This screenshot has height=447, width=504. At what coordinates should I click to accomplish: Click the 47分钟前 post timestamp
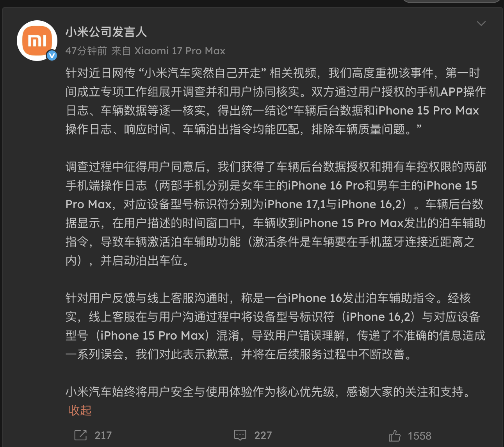point(86,51)
